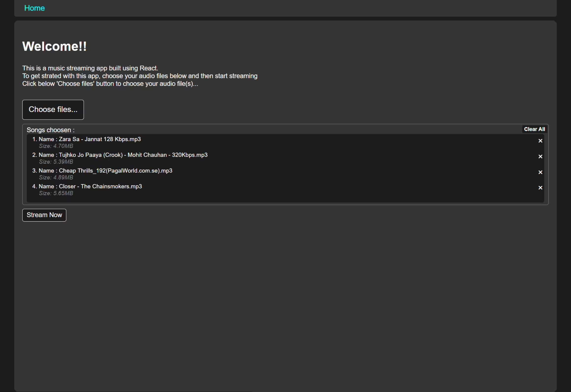Click the Welcome!! heading
The height and width of the screenshot is (392, 571).
coord(54,46)
